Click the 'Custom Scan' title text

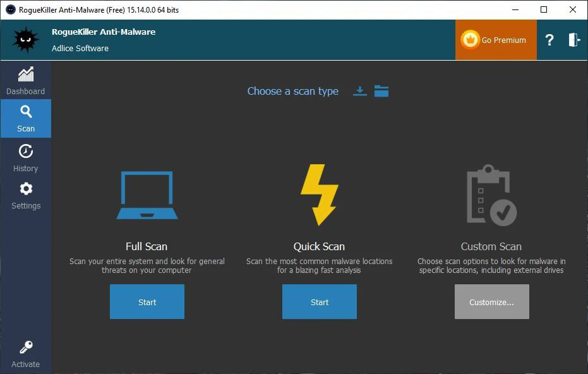491,246
